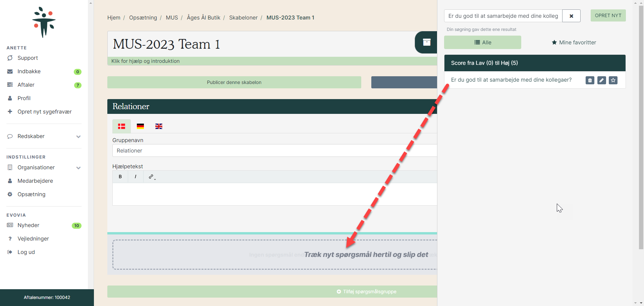The width and height of the screenshot is (644, 306).
Task: Toggle italic formatting in Hjælpetekst editor
Action: click(136, 177)
